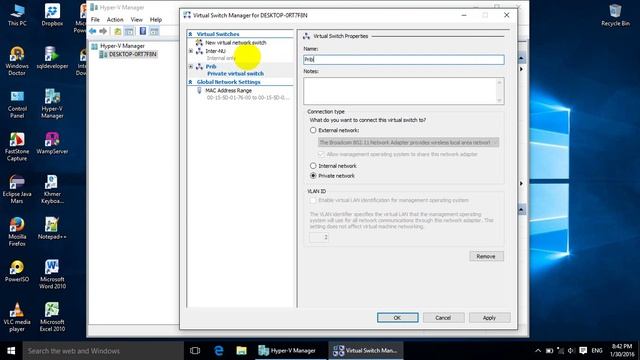This screenshot has width=640, height=360.
Task: Switch to Virtual Switch Manager taskbar button
Action: tap(366, 351)
